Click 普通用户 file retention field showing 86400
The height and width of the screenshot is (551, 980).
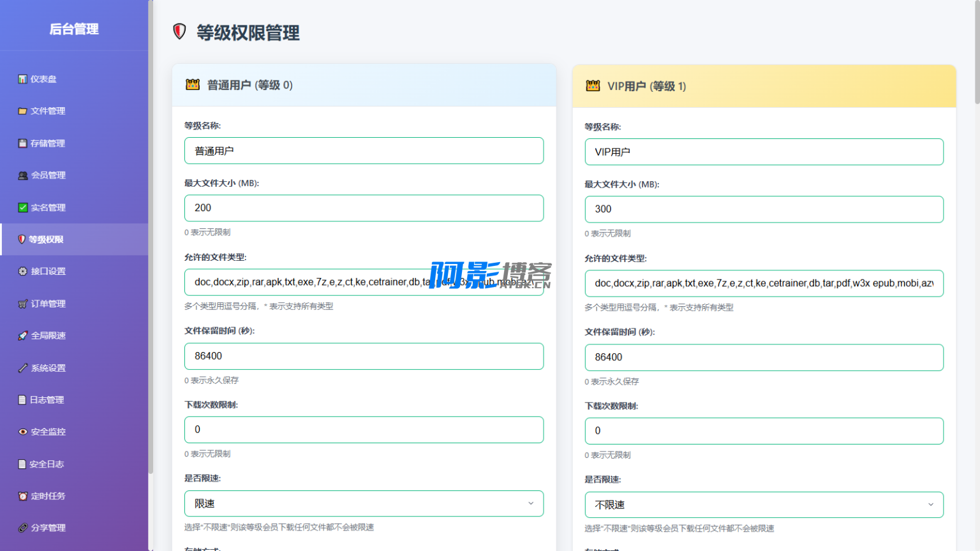[364, 356]
